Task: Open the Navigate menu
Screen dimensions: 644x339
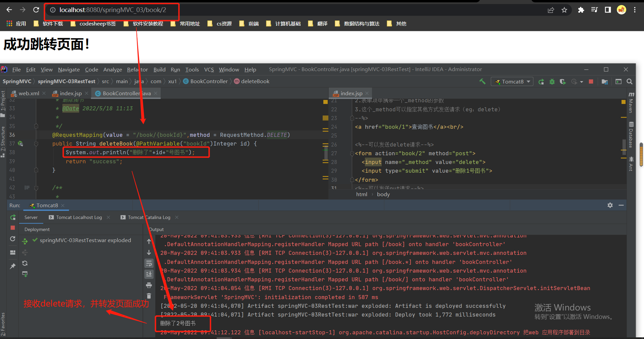Action: click(69, 69)
